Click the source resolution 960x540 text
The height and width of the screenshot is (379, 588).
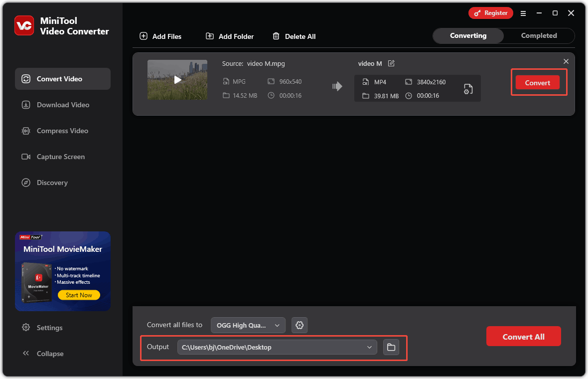(x=290, y=81)
